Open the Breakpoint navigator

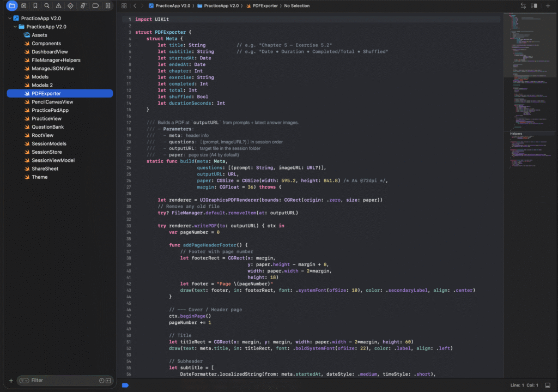coord(95,5)
